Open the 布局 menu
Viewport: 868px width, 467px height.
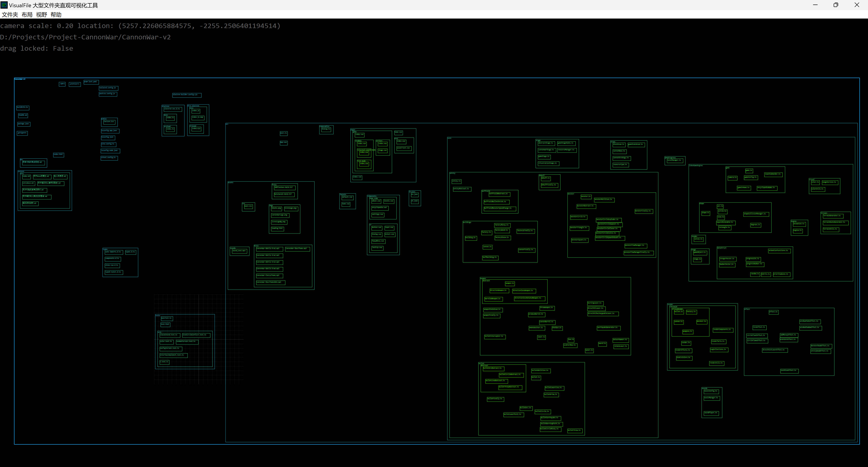point(27,14)
